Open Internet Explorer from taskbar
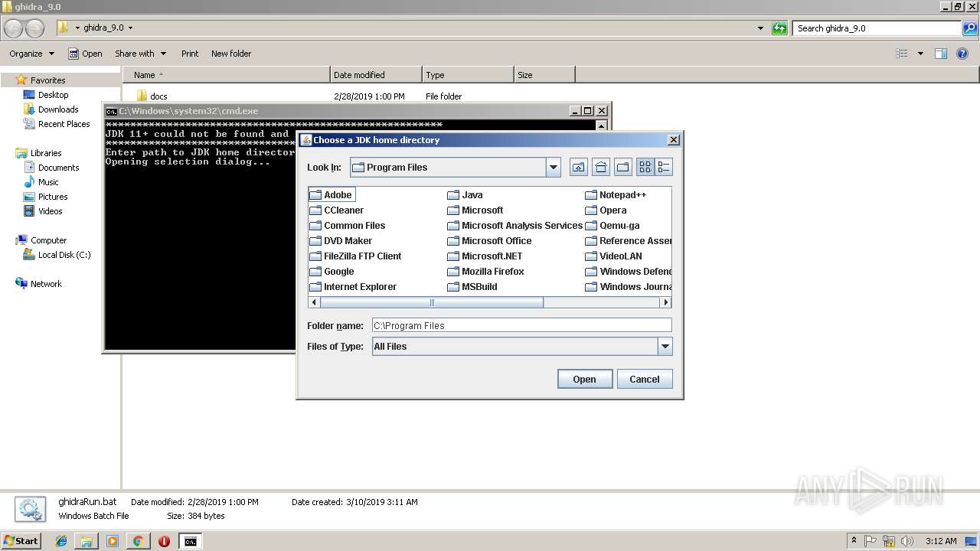Screen dimensions: 980x551 tap(61, 541)
